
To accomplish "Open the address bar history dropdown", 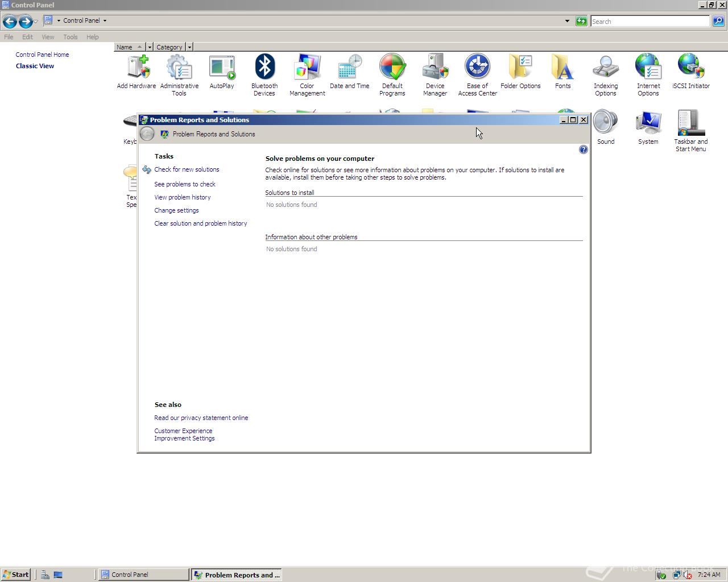I will [567, 21].
